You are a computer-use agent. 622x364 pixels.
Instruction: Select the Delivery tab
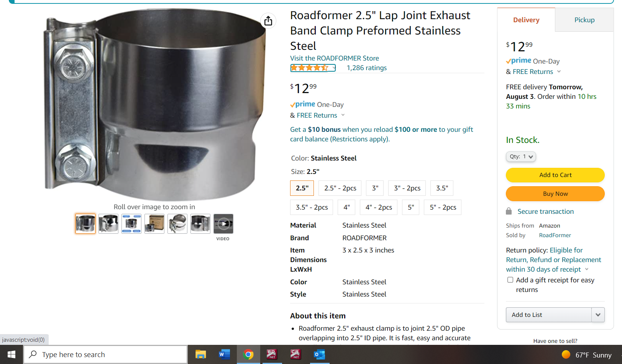(526, 20)
